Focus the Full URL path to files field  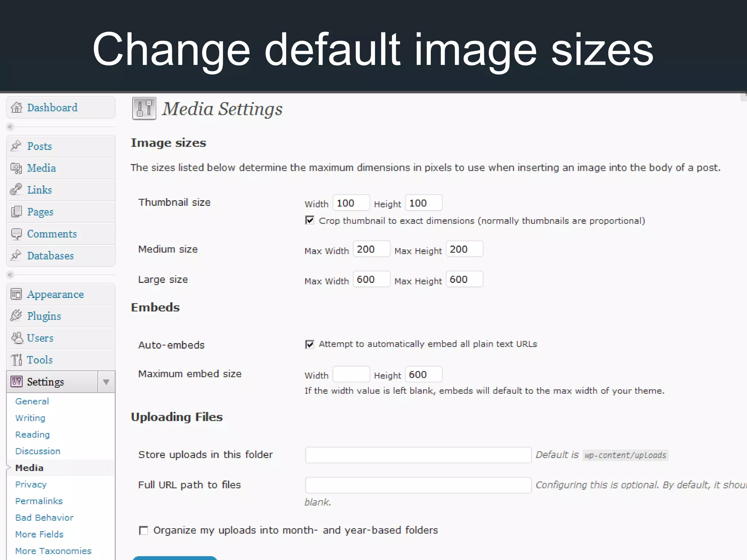pyautogui.click(x=418, y=485)
